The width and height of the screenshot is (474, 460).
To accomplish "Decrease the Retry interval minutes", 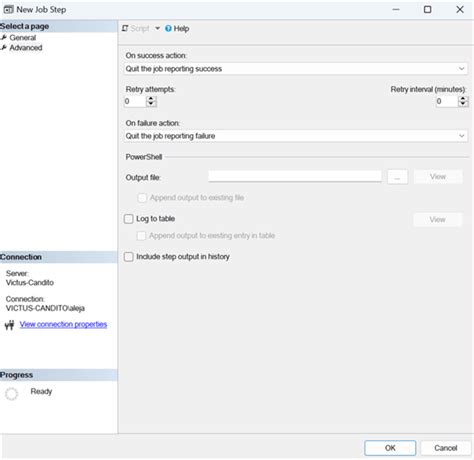I will tap(463, 104).
